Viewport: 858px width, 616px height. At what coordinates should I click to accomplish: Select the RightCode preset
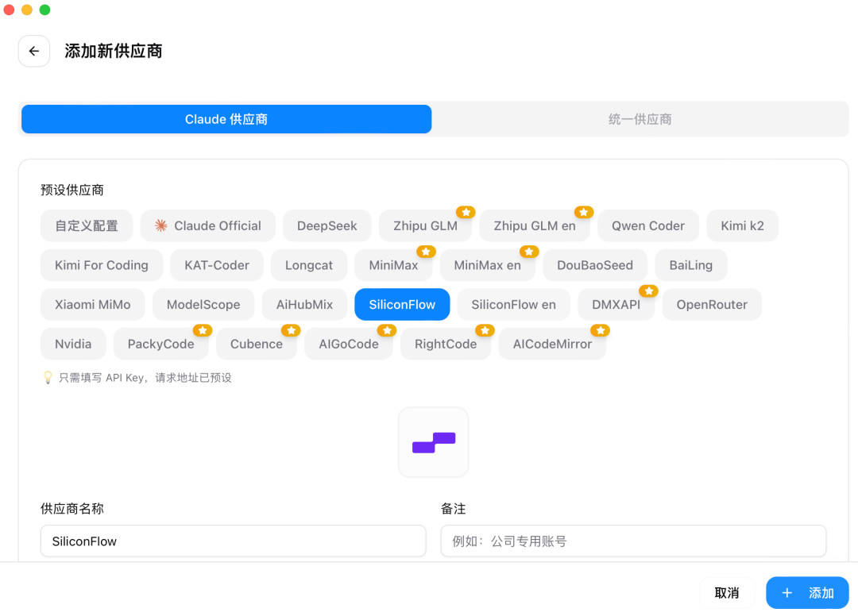pos(446,344)
